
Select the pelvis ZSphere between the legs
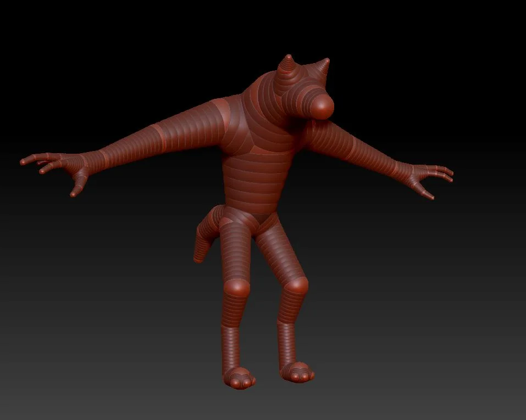[x=264, y=219]
